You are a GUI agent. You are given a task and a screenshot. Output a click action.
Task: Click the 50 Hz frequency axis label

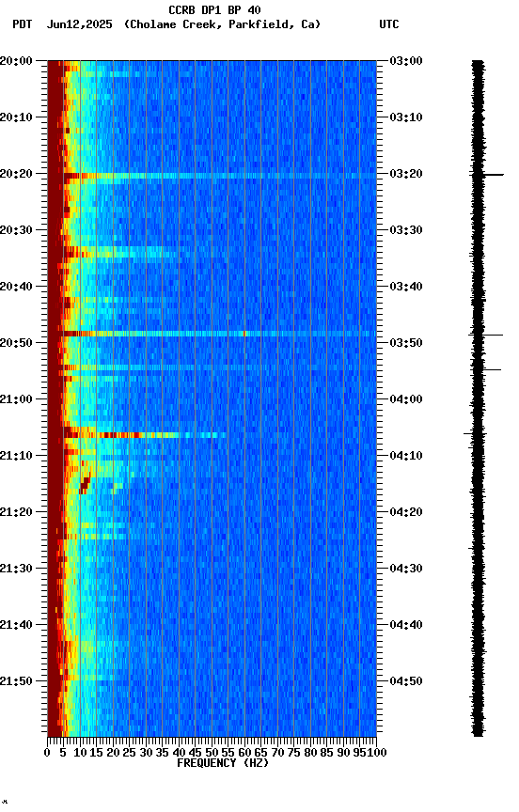(x=212, y=753)
